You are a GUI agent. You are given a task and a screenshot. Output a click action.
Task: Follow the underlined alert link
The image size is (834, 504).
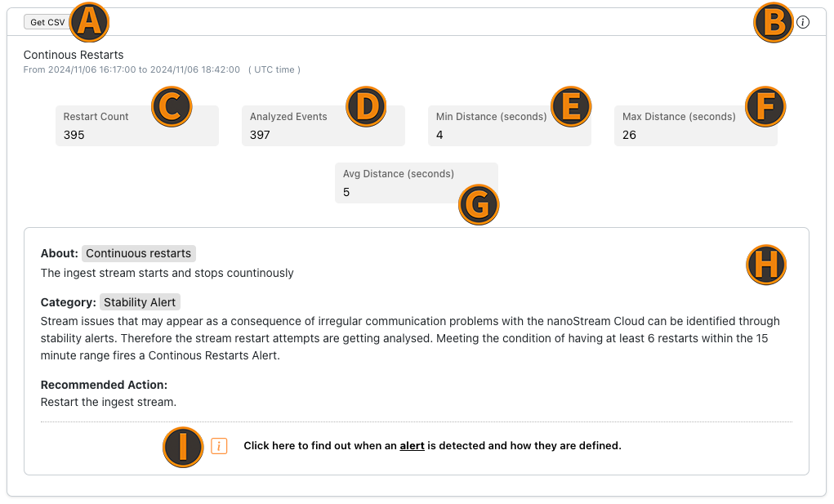point(412,446)
